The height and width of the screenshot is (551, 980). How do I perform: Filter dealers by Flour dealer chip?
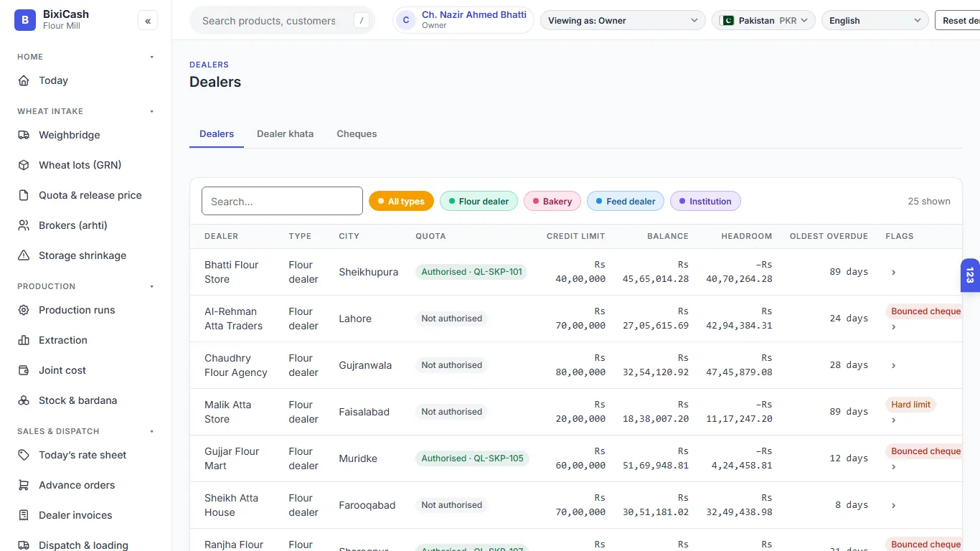(479, 202)
